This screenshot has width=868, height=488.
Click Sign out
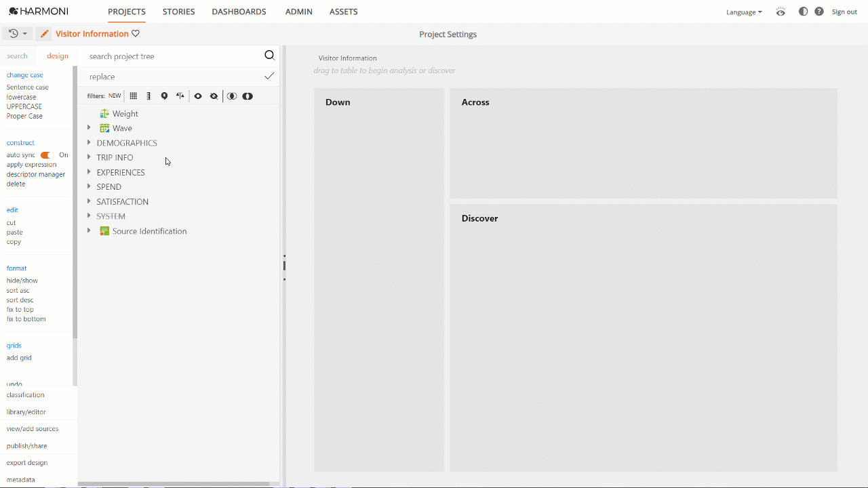tap(844, 12)
